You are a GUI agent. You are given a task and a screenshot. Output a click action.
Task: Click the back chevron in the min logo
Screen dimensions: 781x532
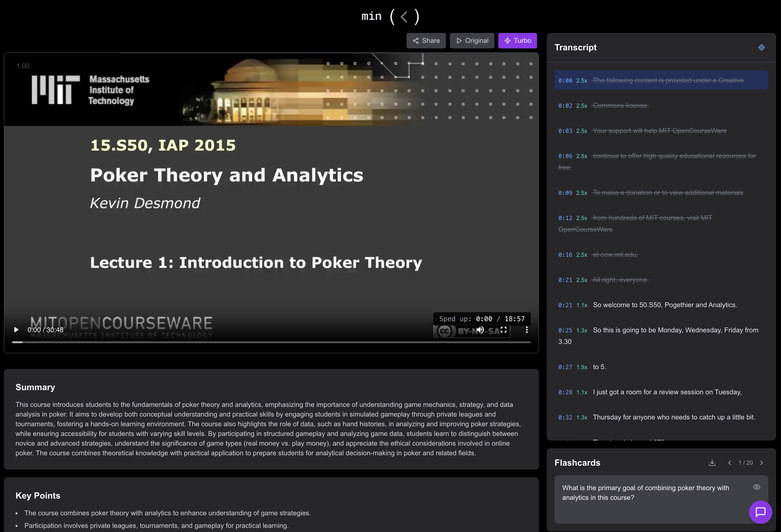pyautogui.click(x=404, y=17)
